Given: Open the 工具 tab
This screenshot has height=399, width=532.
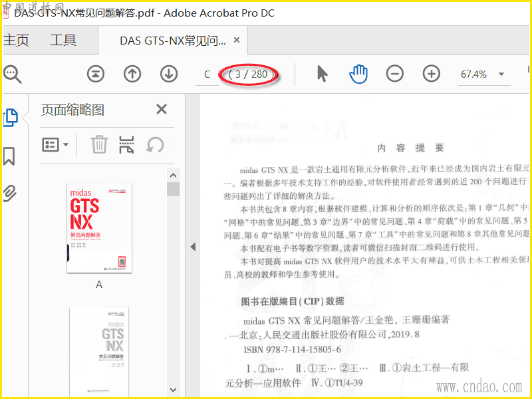Looking at the screenshot, I should pos(63,41).
